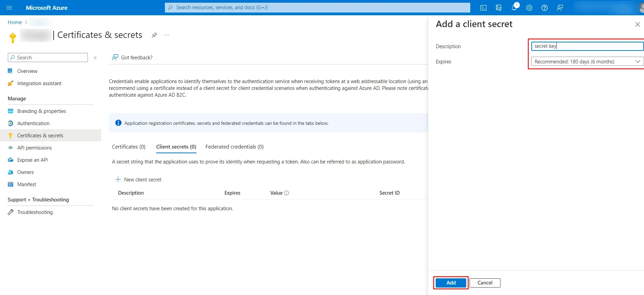Screen dimensions: 644x295
Task: Click the yellow key app icon
Action: coord(13,38)
